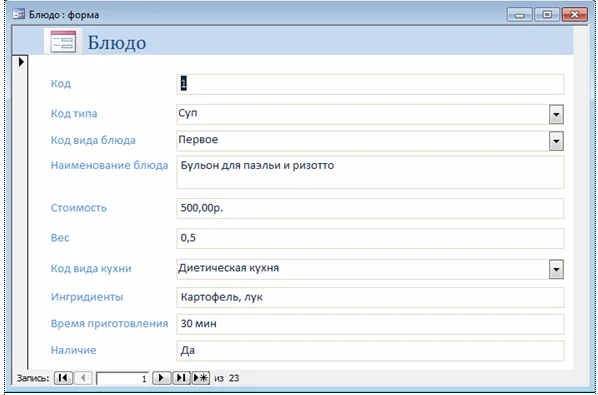Image resolution: width=598 pixels, height=395 pixels.
Task: Click the Наличие field showing Да
Action: (x=370, y=351)
